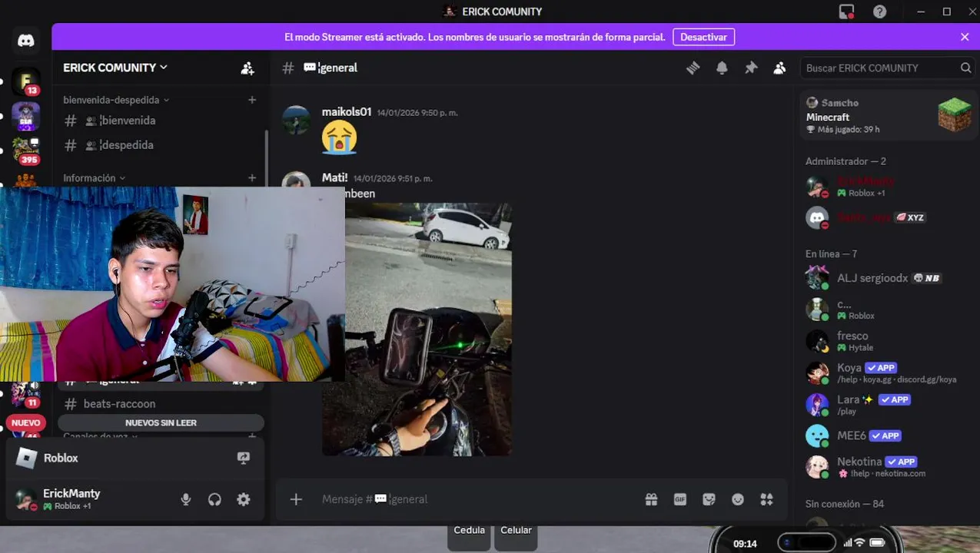The image size is (980, 553).
Task: Open notification settings bell icon
Action: tap(722, 68)
